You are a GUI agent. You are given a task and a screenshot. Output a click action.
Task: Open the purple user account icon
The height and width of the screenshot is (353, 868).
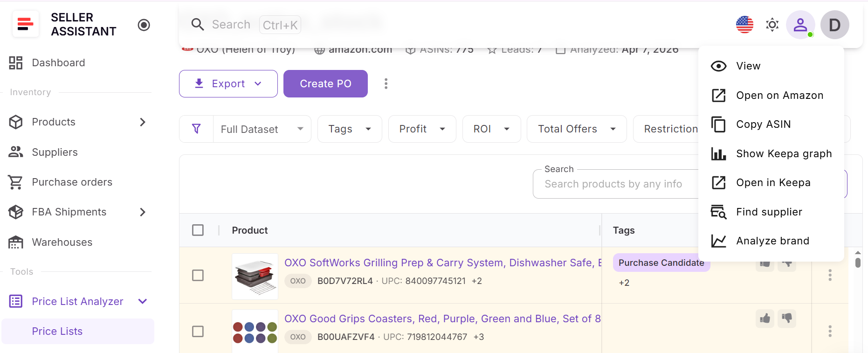[x=800, y=25]
